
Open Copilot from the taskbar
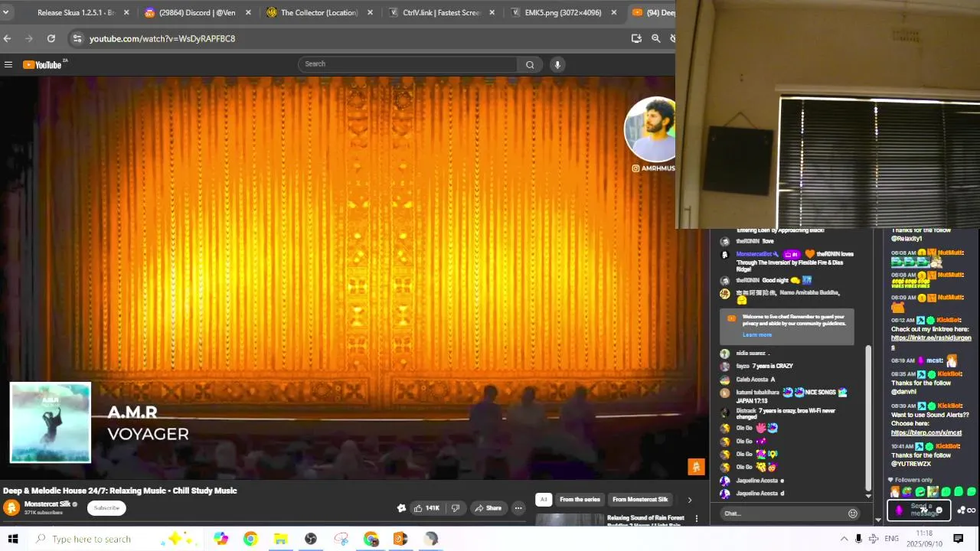click(220, 539)
